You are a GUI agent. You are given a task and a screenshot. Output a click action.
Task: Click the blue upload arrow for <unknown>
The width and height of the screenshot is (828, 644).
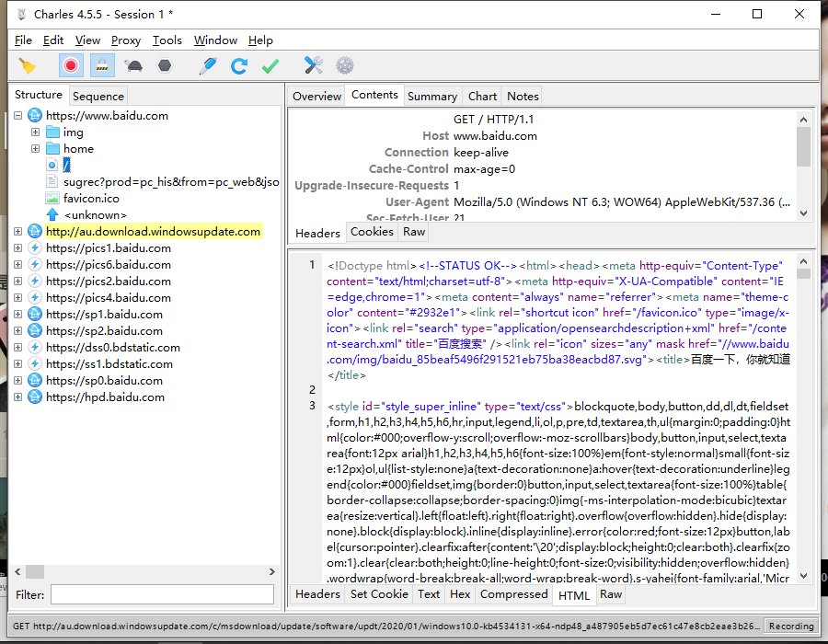(x=52, y=215)
